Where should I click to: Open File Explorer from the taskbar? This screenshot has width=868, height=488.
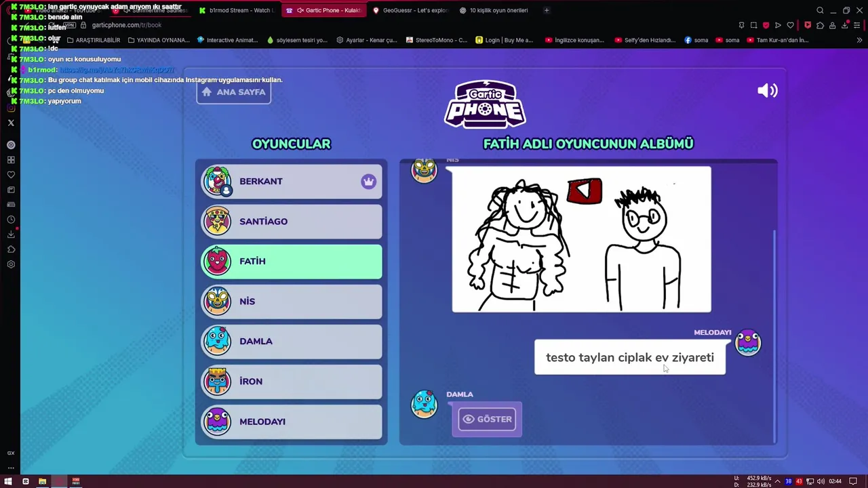[x=42, y=481]
